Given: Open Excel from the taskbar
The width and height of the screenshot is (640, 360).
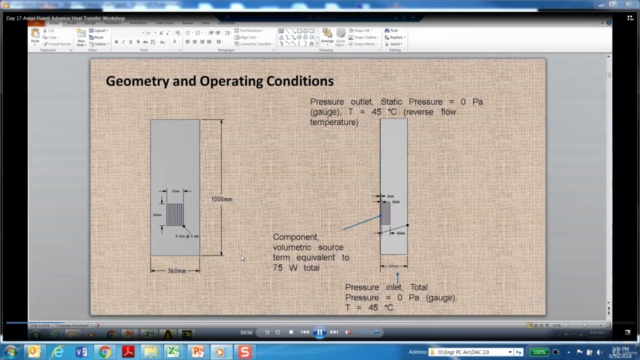Looking at the screenshot, I should tap(174, 352).
